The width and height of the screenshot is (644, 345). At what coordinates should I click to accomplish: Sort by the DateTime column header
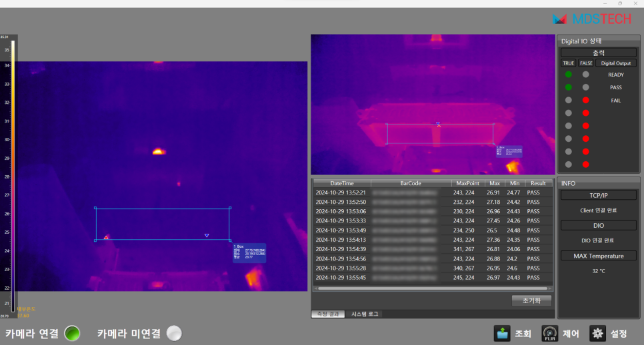coord(342,183)
